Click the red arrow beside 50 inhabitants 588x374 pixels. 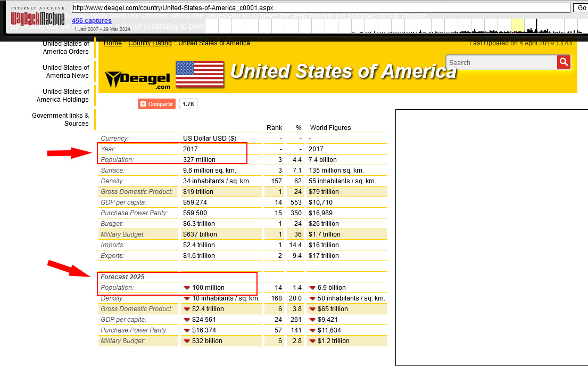pyautogui.click(x=312, y=298)
